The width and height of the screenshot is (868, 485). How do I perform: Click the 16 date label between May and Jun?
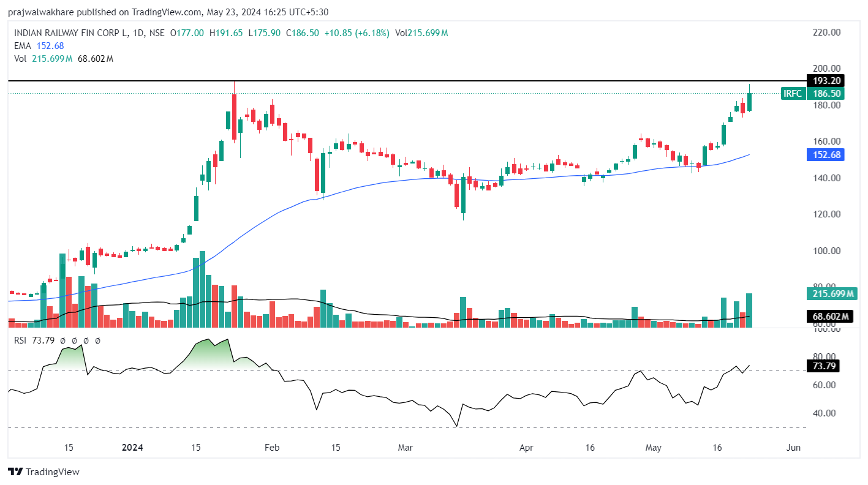pyautogui.click(x=717, y=448)
